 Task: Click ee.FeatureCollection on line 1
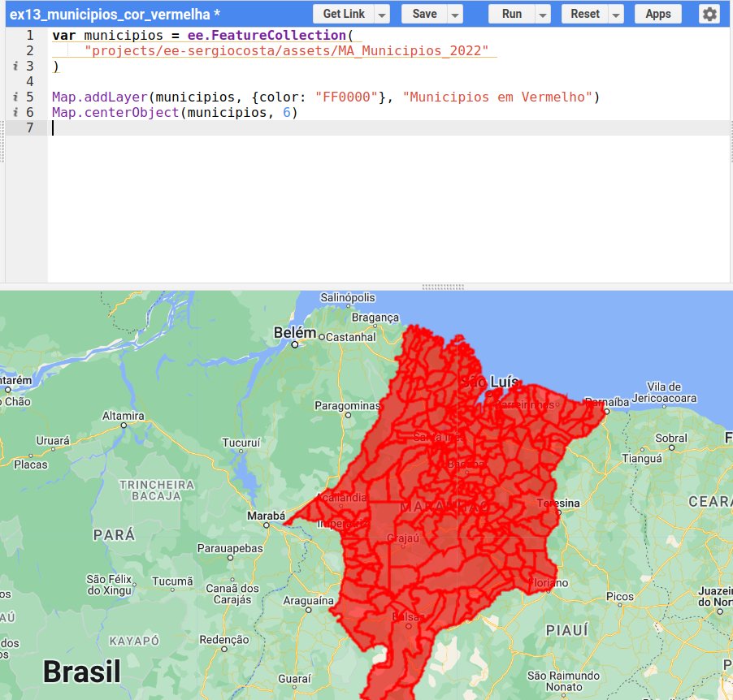point(267,35)
